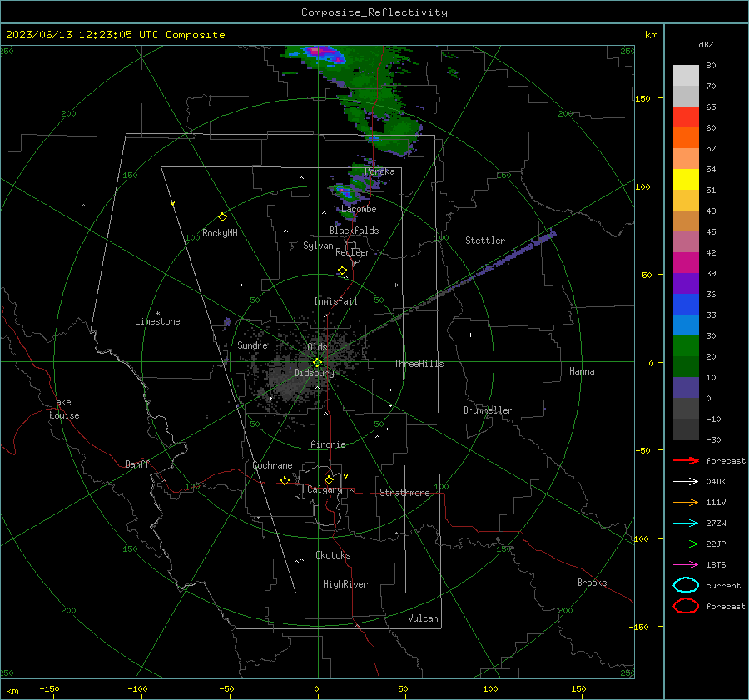
Task: Click the Vulcan label
Action: click(424, 618)
